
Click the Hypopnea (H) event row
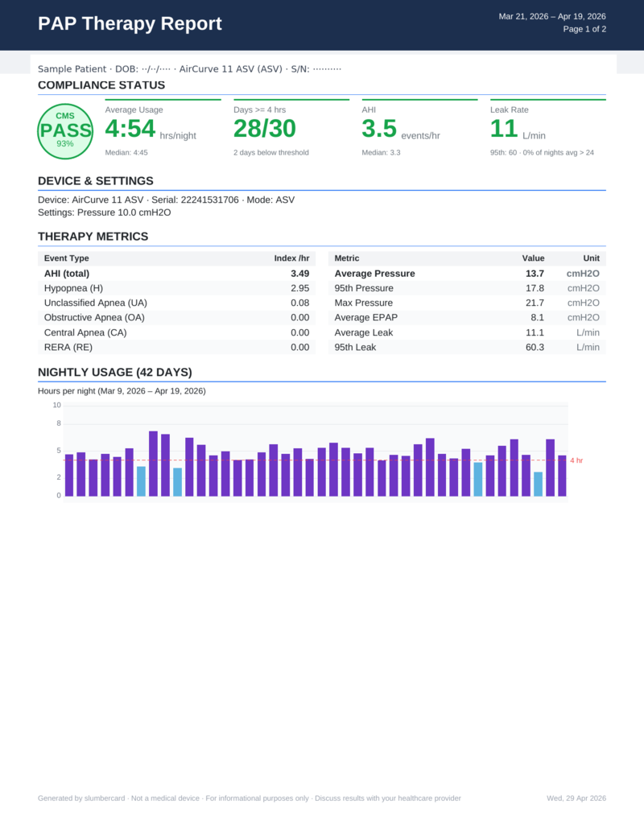[177, 288]
